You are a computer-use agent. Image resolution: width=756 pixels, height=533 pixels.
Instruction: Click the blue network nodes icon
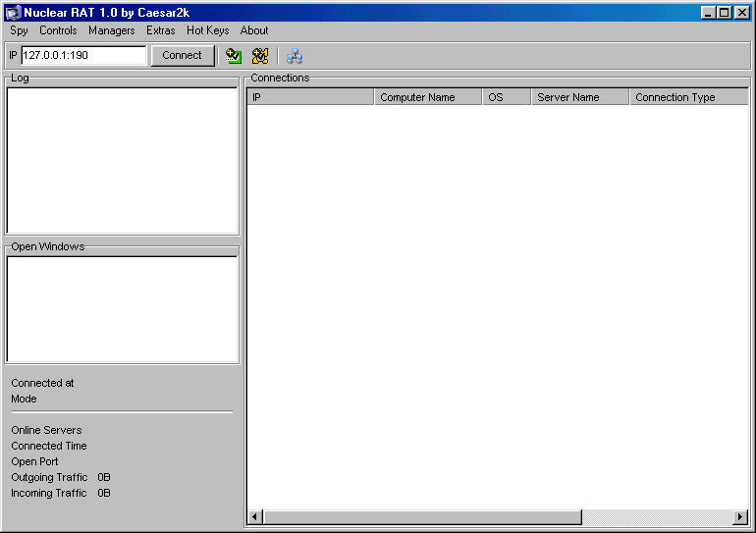click(295, 56)
